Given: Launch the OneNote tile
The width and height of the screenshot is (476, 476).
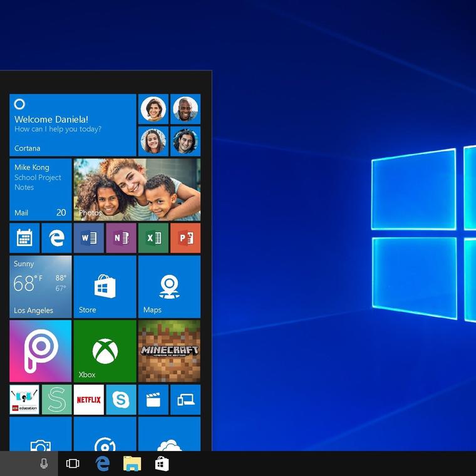Looking at the screenshot, I should tap(121, 238).
